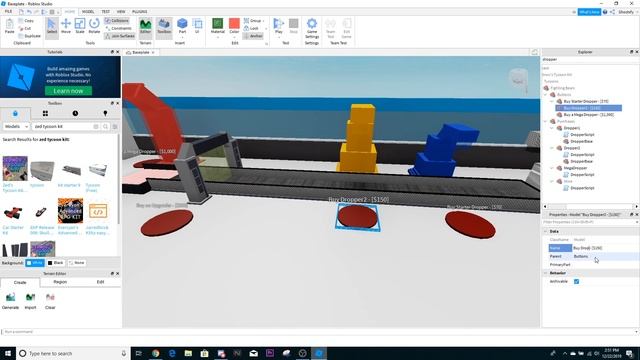The width and height of the screenshot is (640, 360).
Task: Collapse the Dropper1 model node
Action: pyautogui.click(x=552, y=128)
